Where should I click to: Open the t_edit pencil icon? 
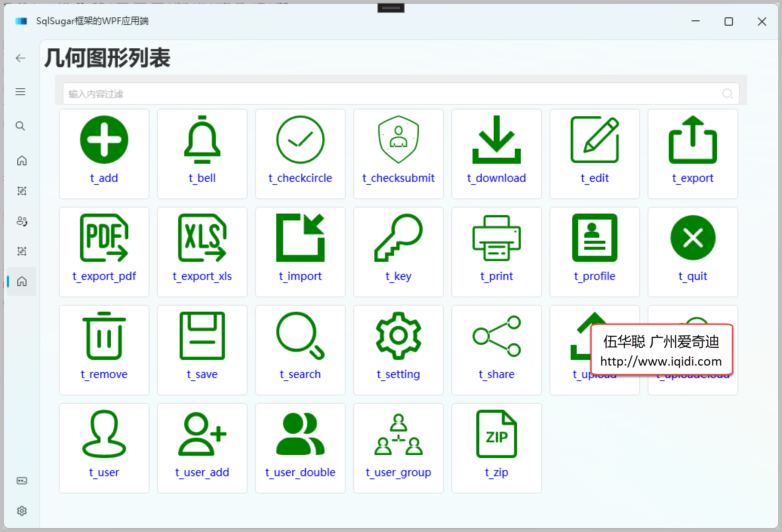coord(594,139)
